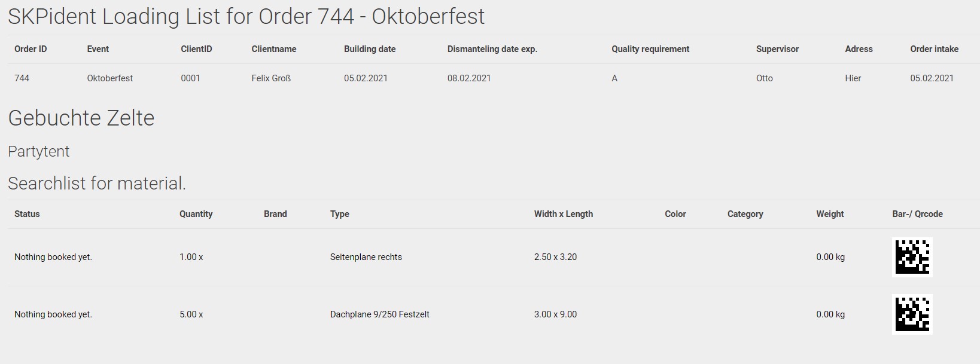The height and width of the screenshot is (364, 980).
Task: Click the 5.00 x quantity cell
Action: tap(191, 314)
